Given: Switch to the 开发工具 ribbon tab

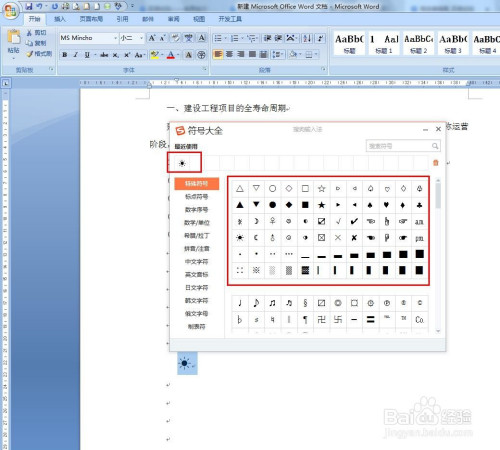Looking at the screenshot, I should tap(230, 19).
